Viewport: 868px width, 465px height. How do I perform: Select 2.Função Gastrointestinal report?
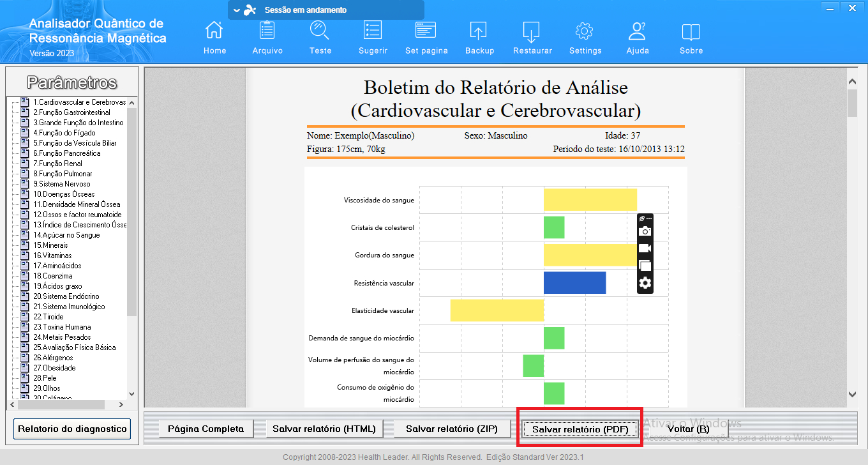(x=71, y=112)
